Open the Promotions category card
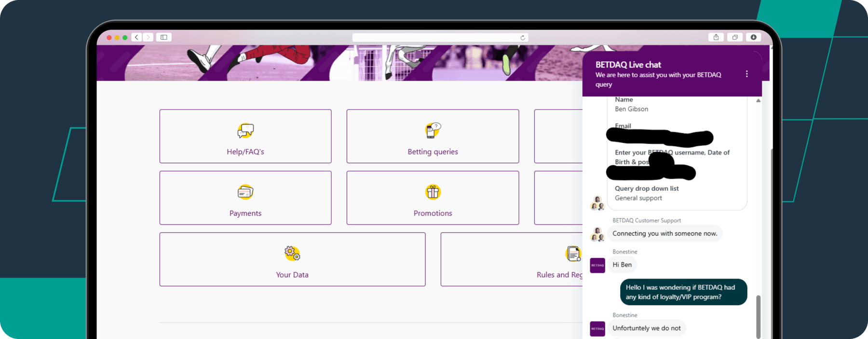 tap(433, 198)
